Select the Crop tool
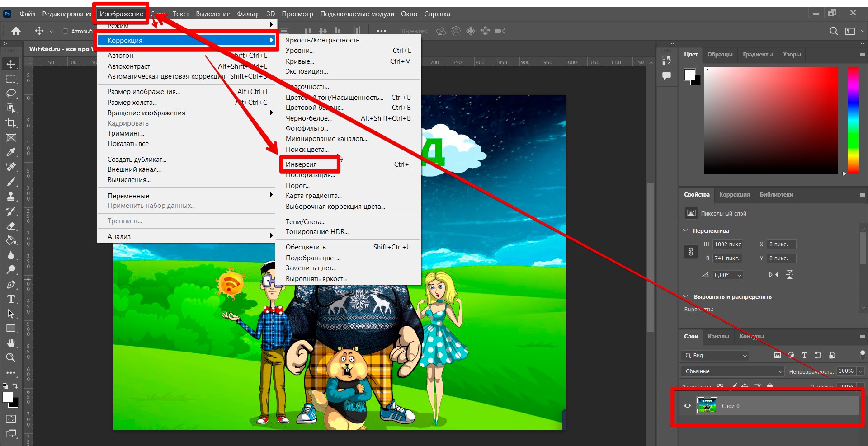 coord(11,123)
